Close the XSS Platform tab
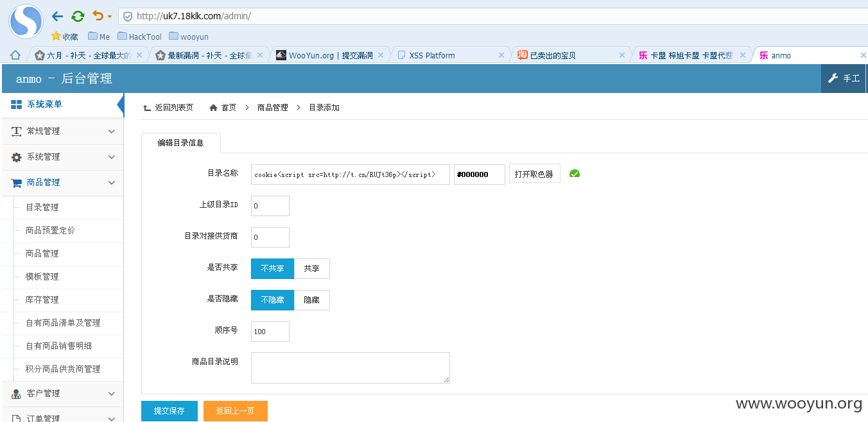The width and height of the screenshot is (868, 422). (x=501, y=55)
